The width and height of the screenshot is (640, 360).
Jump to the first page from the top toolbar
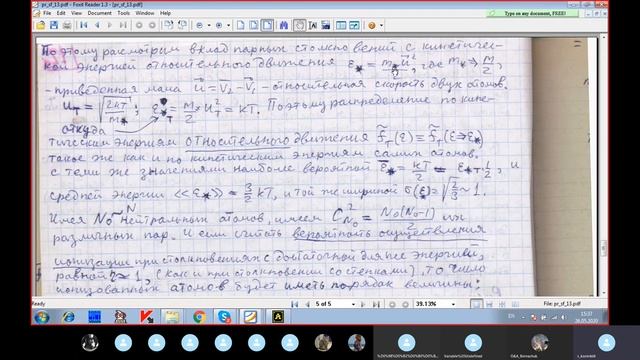point(84,25)
